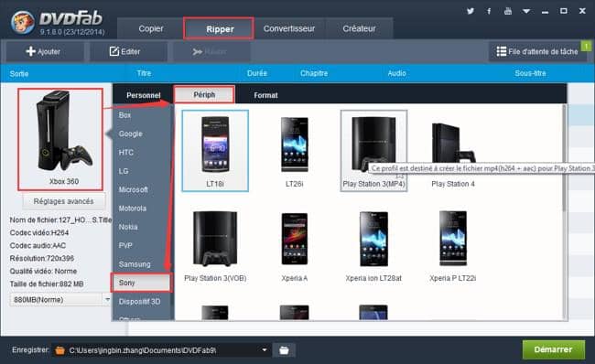
Task: Open the Créateur module tab
Action: point(359,28)
